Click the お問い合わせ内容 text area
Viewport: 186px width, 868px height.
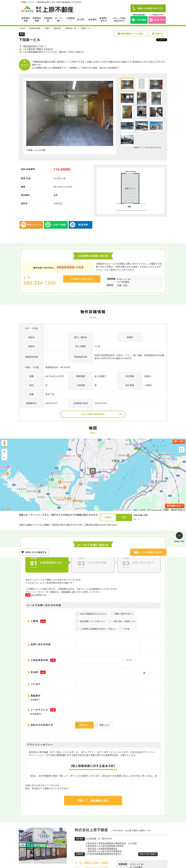108,644
